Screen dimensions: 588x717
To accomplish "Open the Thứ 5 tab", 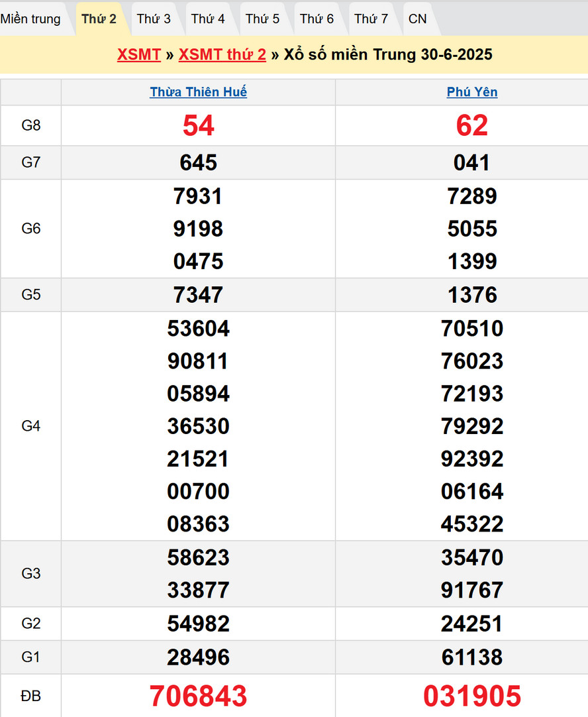I will click(x=262, y=19).
